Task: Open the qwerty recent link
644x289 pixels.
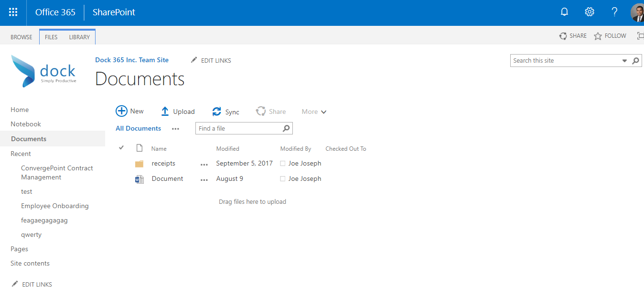Action: click(x=32, y=235)
